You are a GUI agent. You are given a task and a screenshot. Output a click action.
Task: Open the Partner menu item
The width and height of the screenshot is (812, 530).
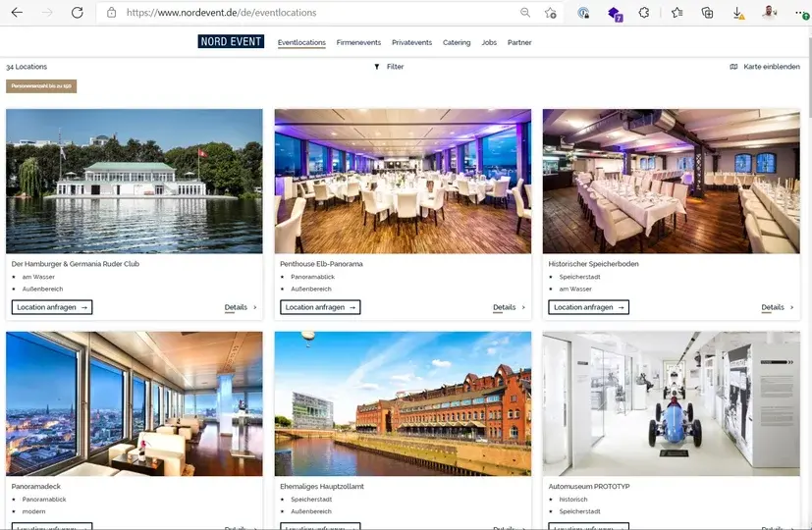click(519, 42)
